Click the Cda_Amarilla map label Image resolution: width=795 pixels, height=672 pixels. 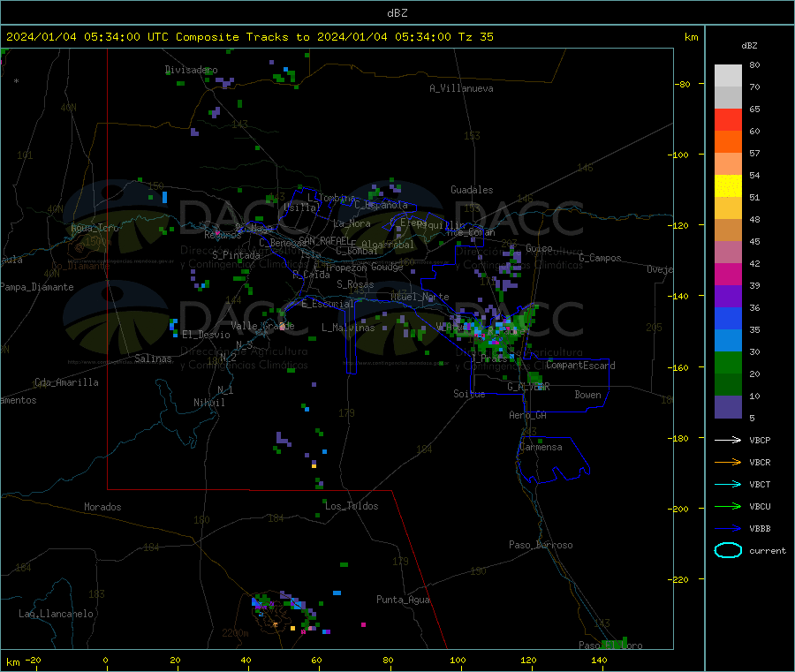pos(66,382)
